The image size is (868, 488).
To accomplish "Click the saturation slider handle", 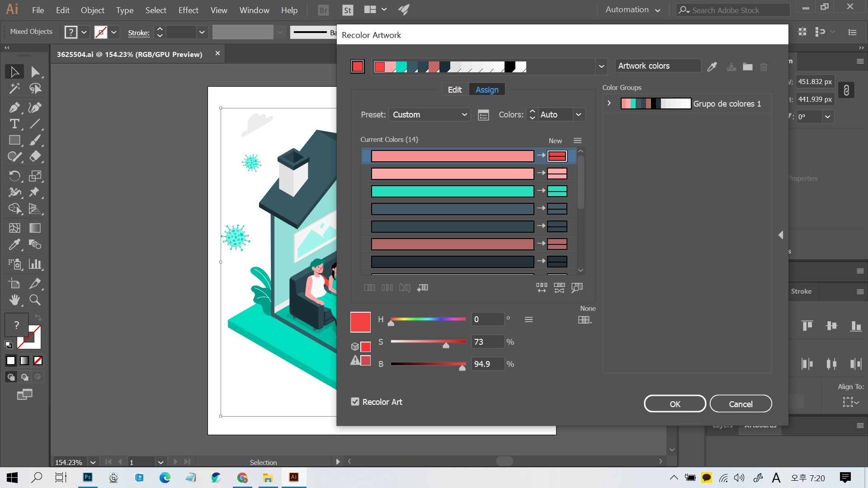I will (x=446, y=346).
